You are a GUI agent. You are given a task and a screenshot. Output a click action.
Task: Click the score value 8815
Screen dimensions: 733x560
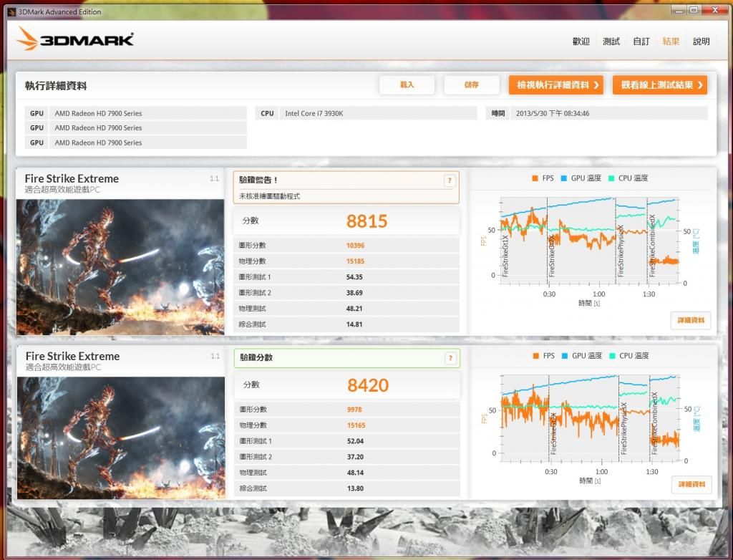366,221
